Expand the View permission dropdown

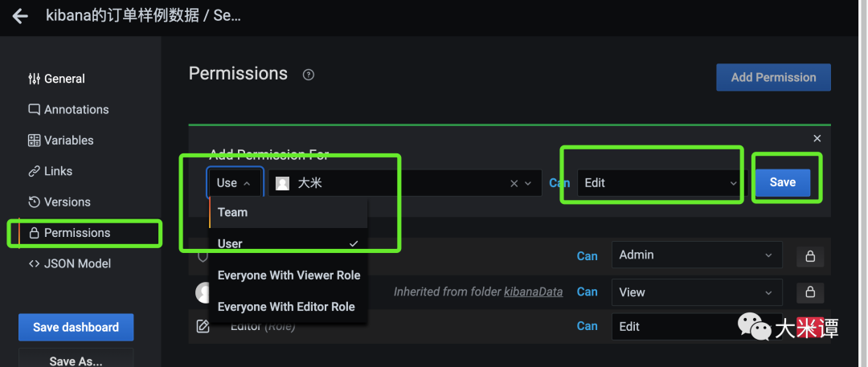[x=696, y=292]
